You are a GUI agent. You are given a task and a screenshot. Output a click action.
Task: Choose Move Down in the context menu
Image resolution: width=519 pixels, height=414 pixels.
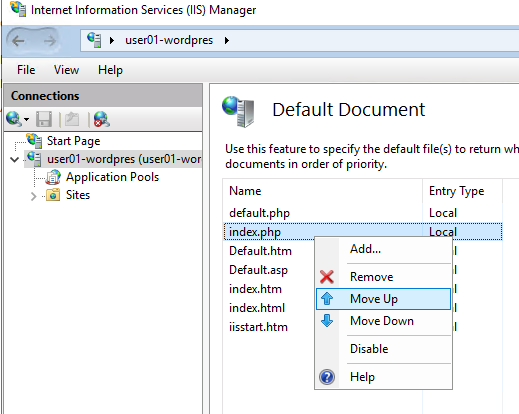(x=383, y=321)
